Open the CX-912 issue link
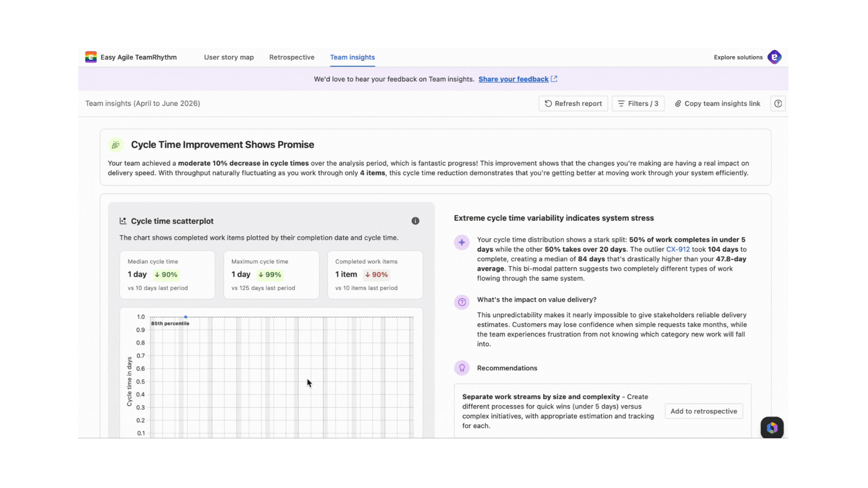 pos(678,249)
